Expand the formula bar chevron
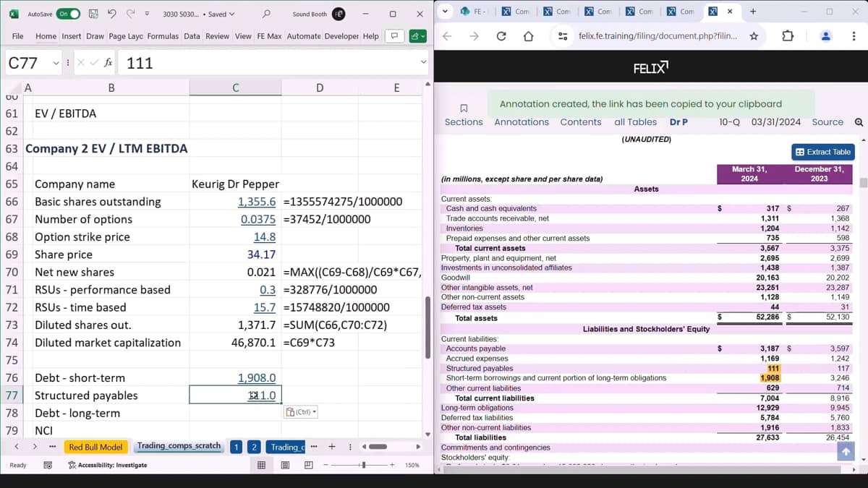Image resolution: width=868 pixels, height=488 pixels. (x=424, y=63)
